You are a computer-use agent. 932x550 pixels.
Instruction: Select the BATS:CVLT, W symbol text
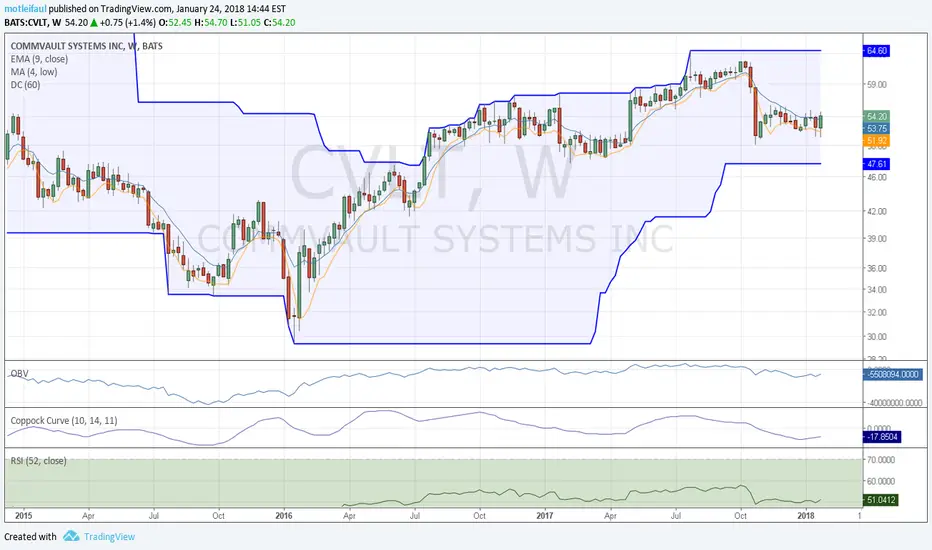[x=33, y=23]
